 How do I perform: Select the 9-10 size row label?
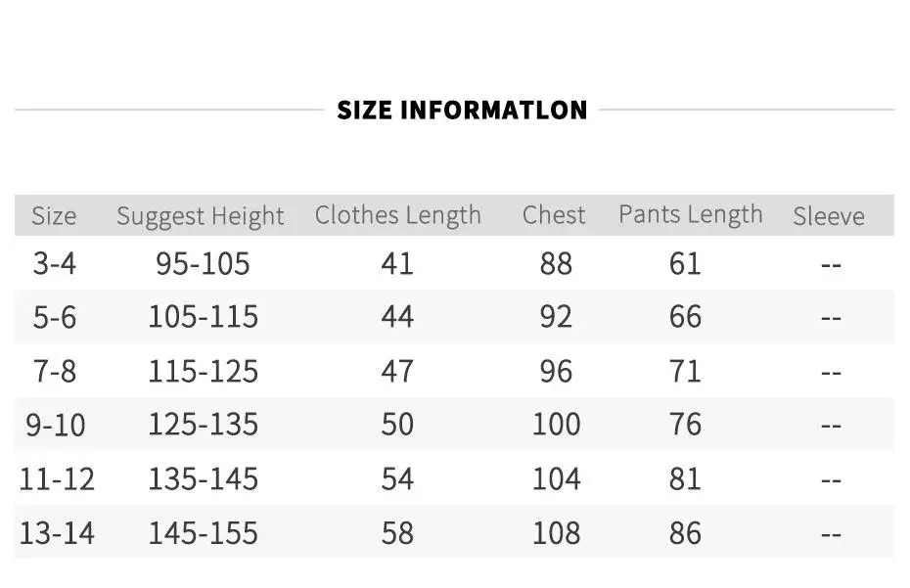point(56,425)
